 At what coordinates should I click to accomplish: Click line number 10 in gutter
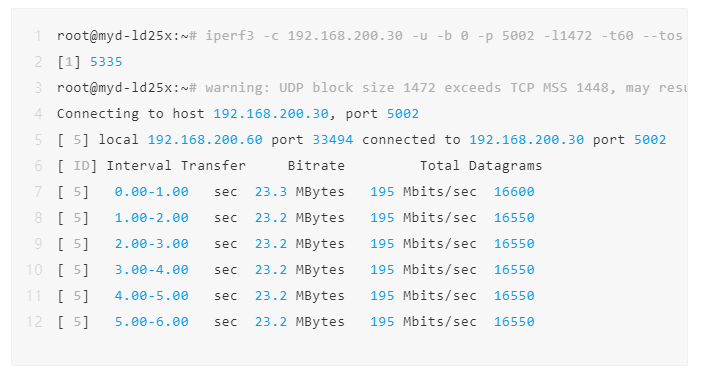pyautogui.click(x=34, y=270)
